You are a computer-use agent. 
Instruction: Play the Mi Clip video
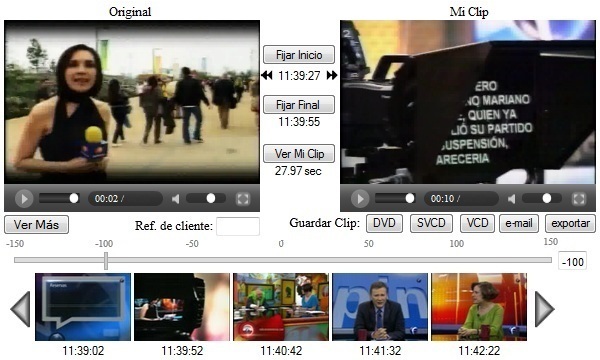pos(360,199)
